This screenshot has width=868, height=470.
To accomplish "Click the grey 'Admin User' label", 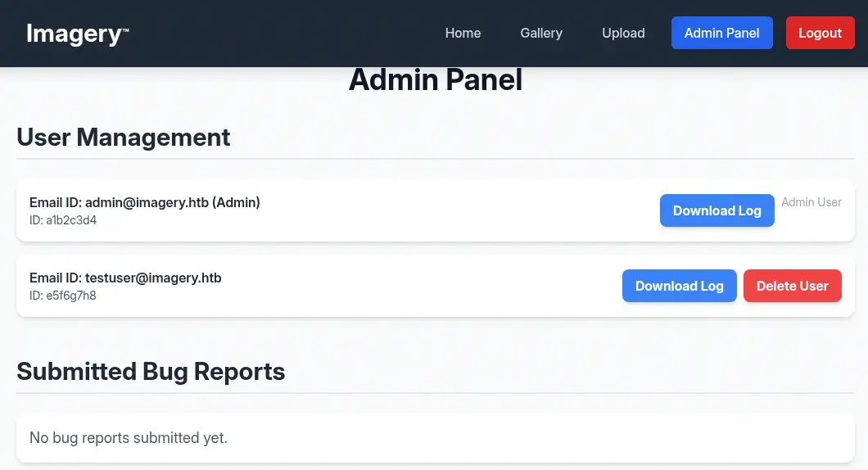I will click(811, 202).
